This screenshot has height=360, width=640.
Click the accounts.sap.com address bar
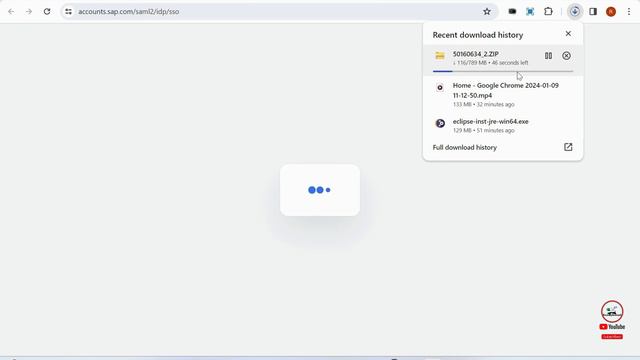[278, 11]
